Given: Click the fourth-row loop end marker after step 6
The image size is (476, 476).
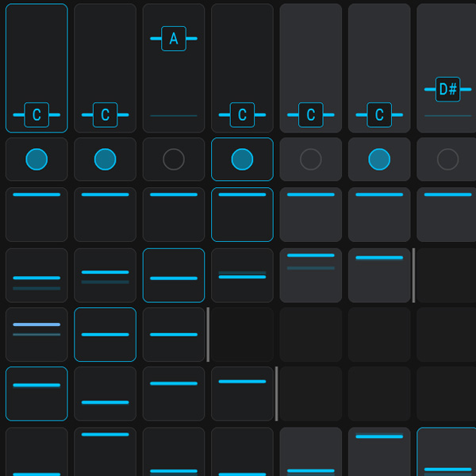Looking at the screenshot, I should (x=413, y=275).
